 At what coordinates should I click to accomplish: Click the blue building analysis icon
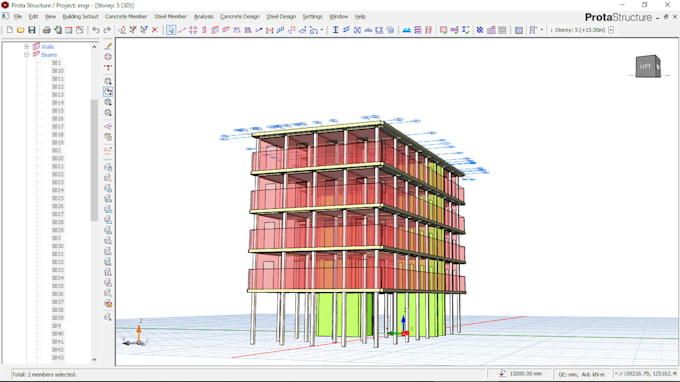point(406,30)
